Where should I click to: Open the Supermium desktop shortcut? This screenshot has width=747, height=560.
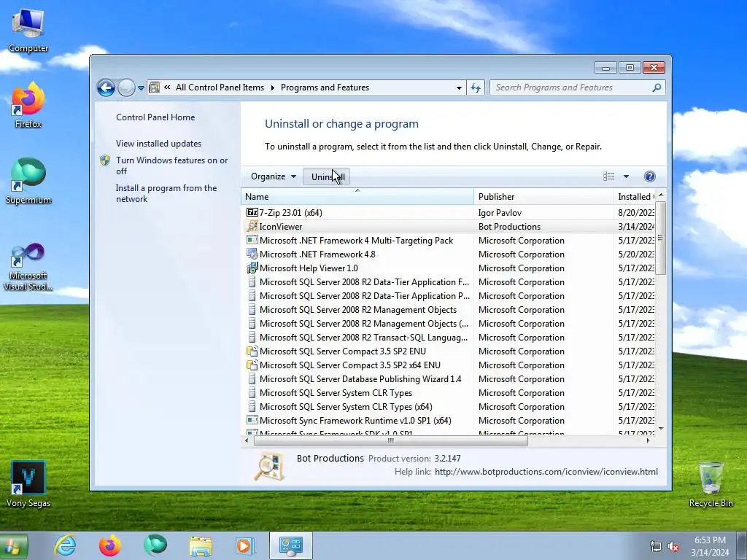(28, 181)
